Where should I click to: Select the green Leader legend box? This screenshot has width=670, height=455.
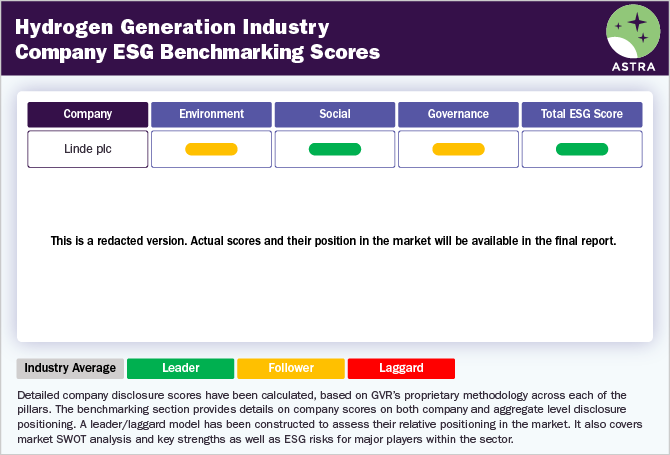click(181, 368)
